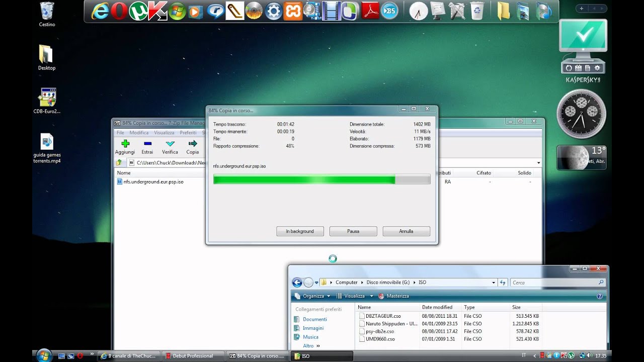Refresh the Explorer ISO folder
Image resolution: width=644 pixels, height=362 pixels.
point(503,283)
